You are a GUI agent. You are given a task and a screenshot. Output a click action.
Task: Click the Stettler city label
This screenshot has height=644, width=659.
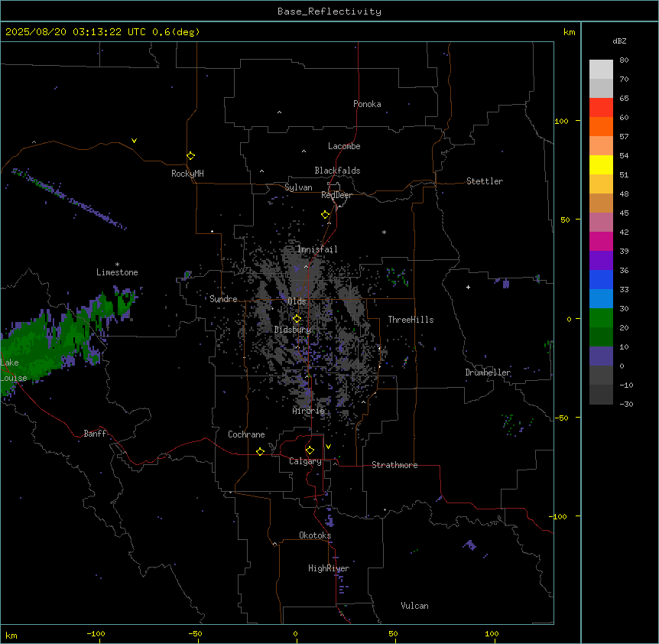coord(485,181)
